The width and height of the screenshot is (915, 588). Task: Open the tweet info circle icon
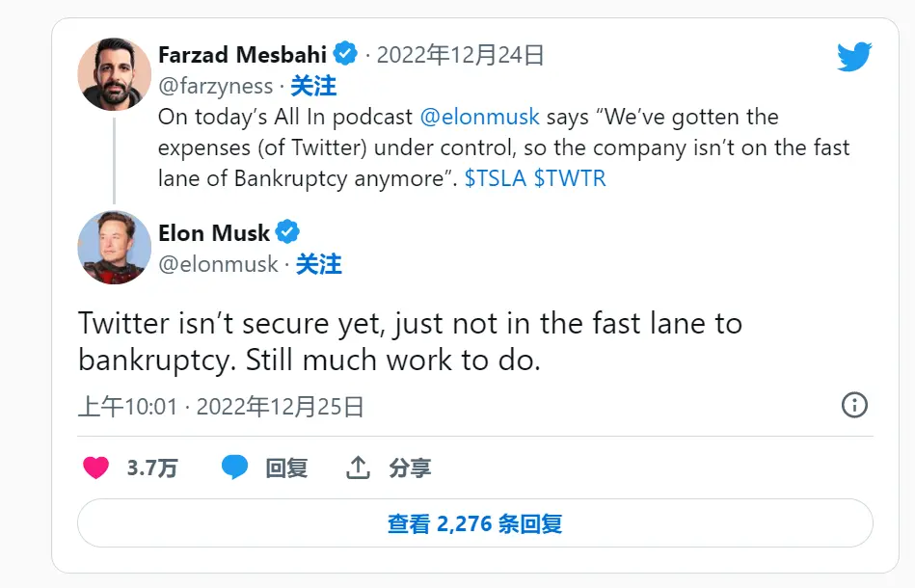(x=854, y=405)
